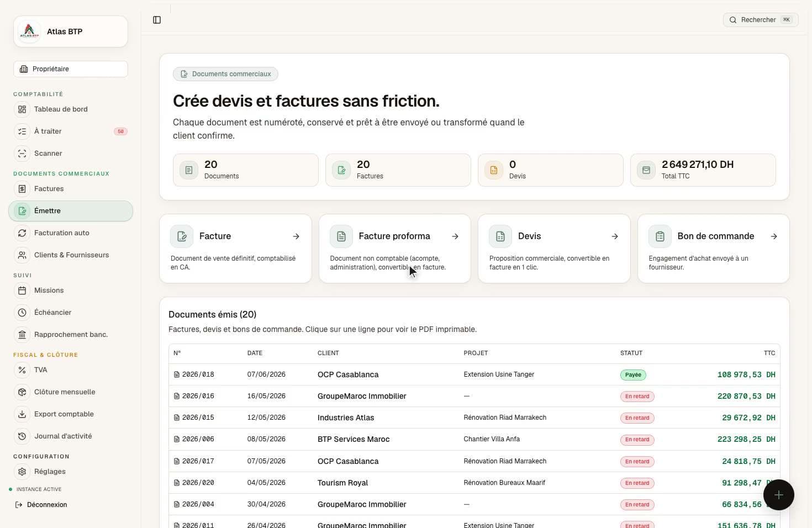Click the Facture proforma document icon
The image size is (812, 528).
pos(341,236)
